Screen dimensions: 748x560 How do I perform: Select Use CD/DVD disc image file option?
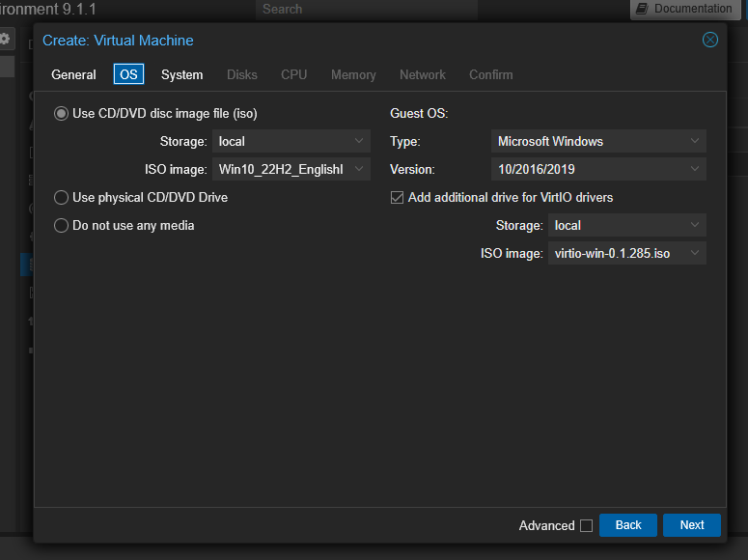(x=61, y=114)
